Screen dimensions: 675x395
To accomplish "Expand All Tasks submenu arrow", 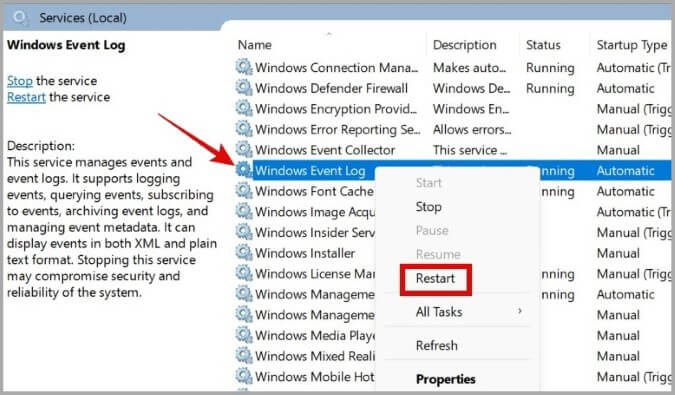I will point(520,311).
